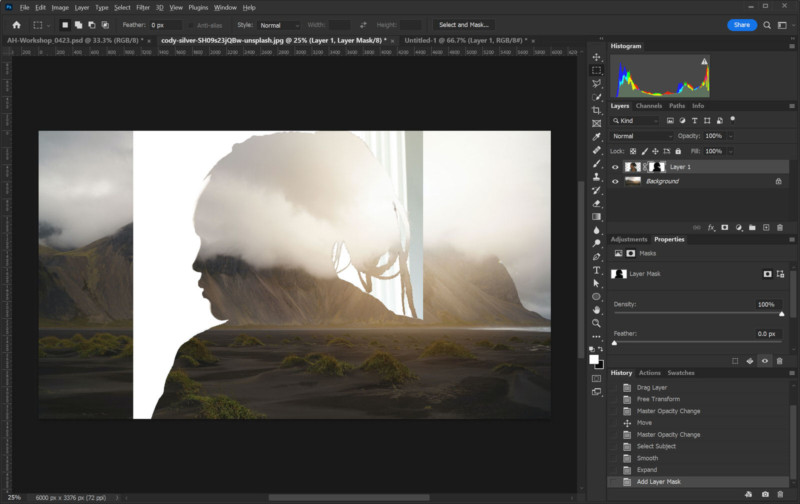Select the Eyedropper tool
The image size is (800, 504).
click(x=596, y=137)
